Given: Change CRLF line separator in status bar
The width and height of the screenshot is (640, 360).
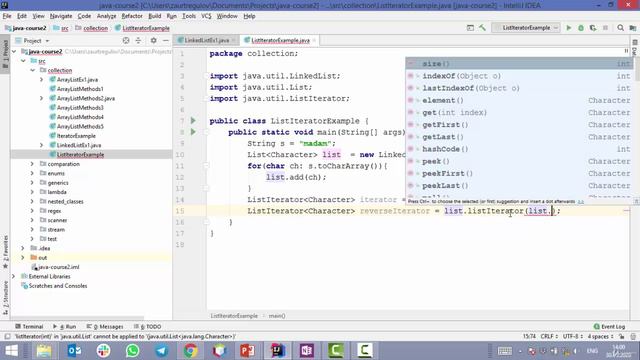Looking at the screenshot, I should [x=549, y=336].
